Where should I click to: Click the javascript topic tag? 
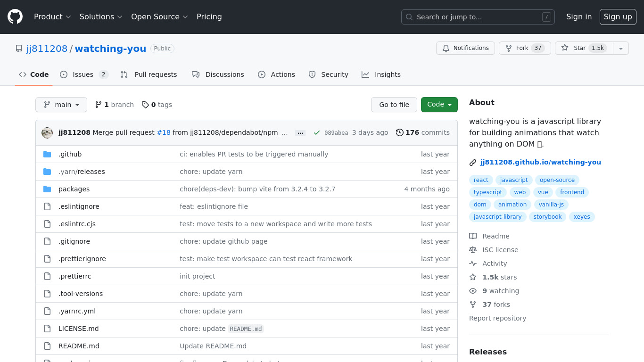[x=514, y=180]
